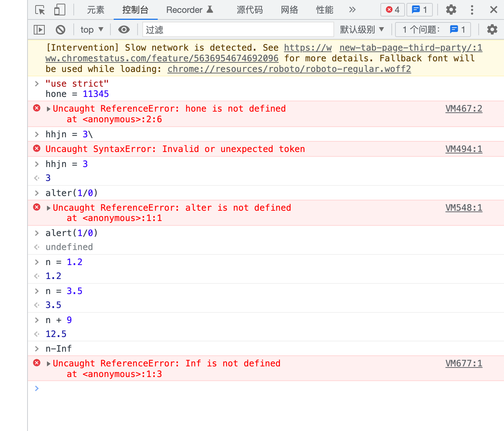Viewport: 504px width, 431px height.
Task: Open console settings gear icon
Action: [492, 30]
